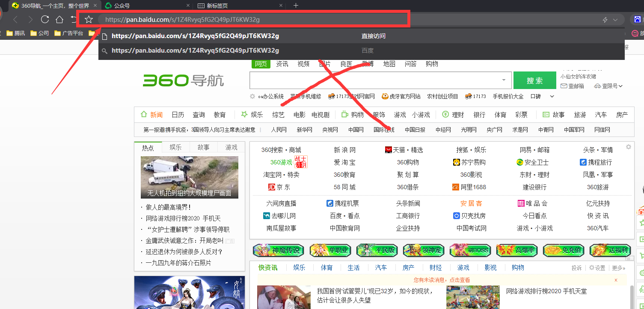Select the 网页 search tab
Image resolution: width=644 pixels, height=309 pixels.
click(261, 64)
